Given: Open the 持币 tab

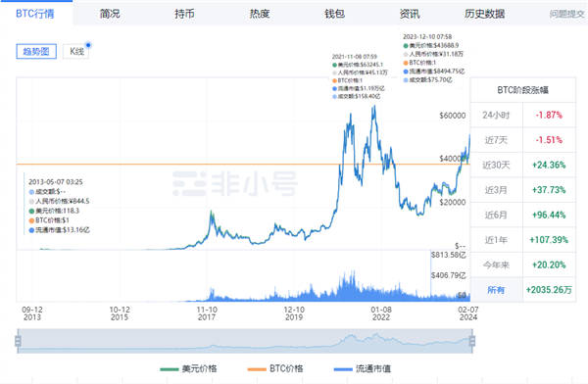Looking at the screenshot, I should pyautogui.click(x=184, y=14).
